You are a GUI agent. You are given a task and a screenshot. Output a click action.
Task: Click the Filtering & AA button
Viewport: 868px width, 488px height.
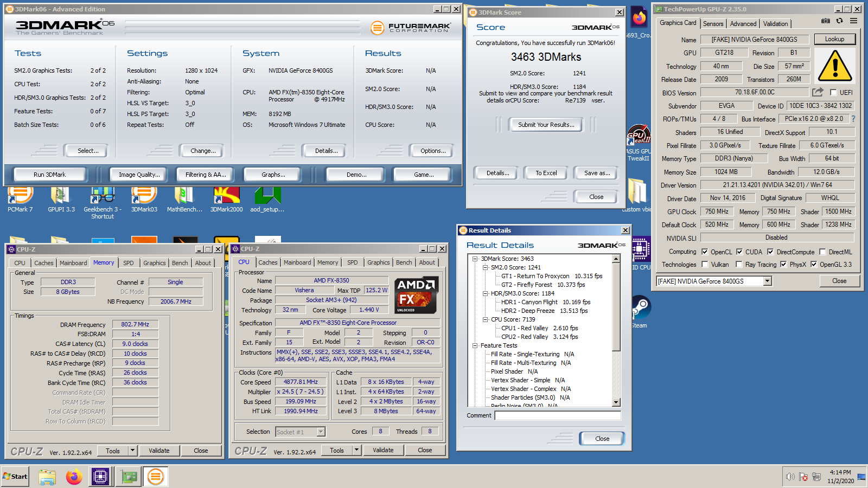tap(206, 175)
